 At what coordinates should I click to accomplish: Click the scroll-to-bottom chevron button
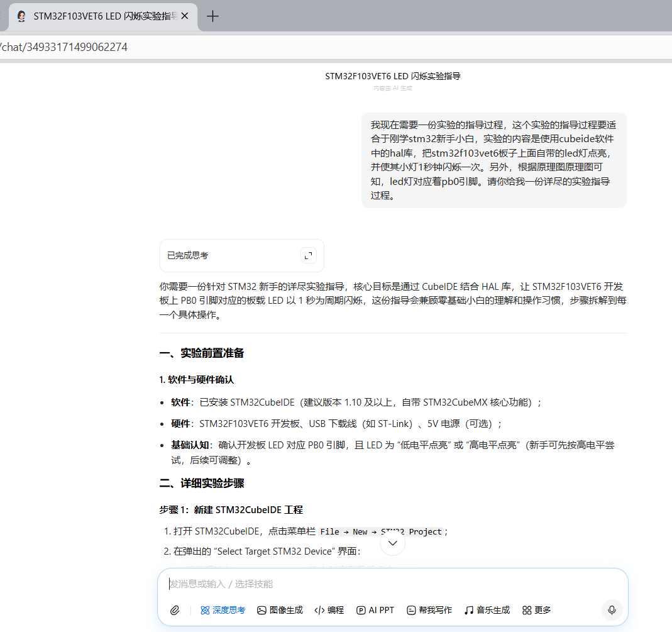392,543
